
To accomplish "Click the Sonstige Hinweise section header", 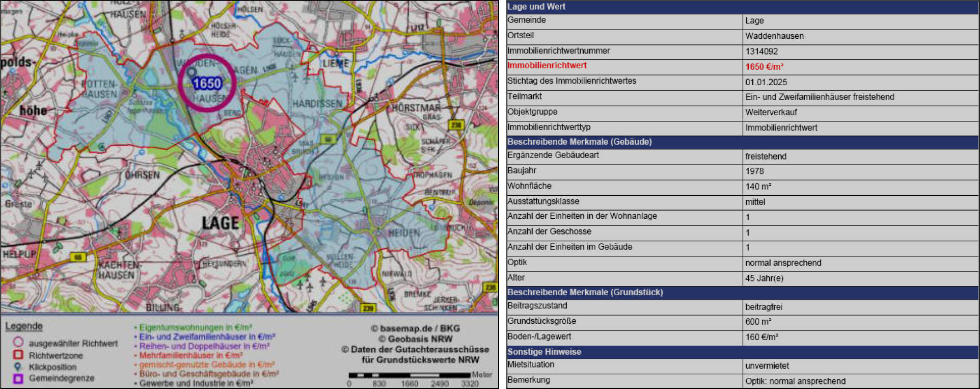I will point(544,352).
